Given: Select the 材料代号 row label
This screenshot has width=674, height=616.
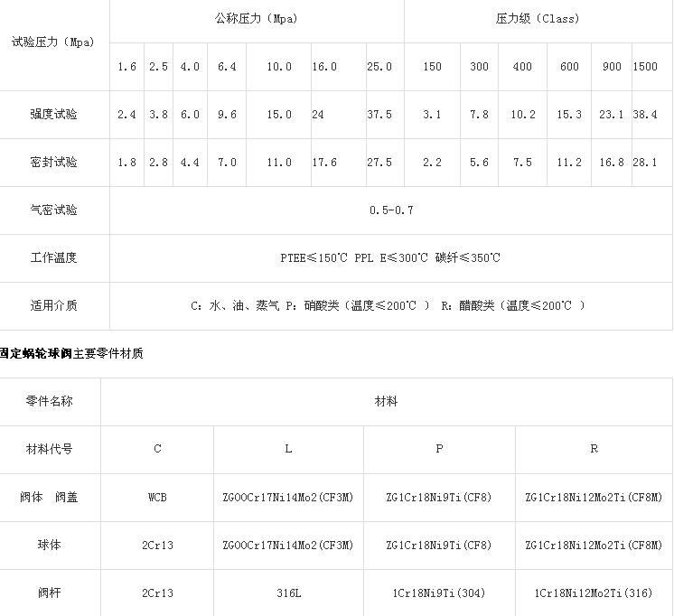Looking at the screenshot, I should point(50,449).
